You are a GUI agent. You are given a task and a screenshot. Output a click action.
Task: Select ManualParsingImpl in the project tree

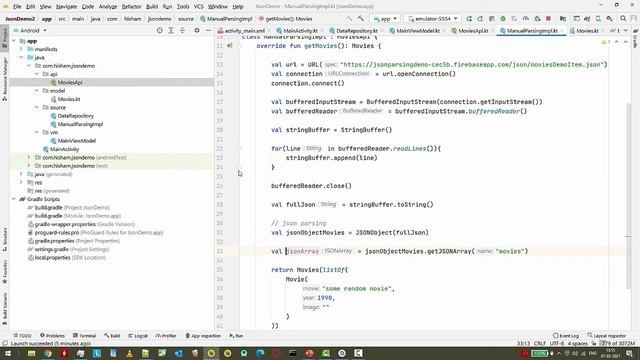point(80,124)
